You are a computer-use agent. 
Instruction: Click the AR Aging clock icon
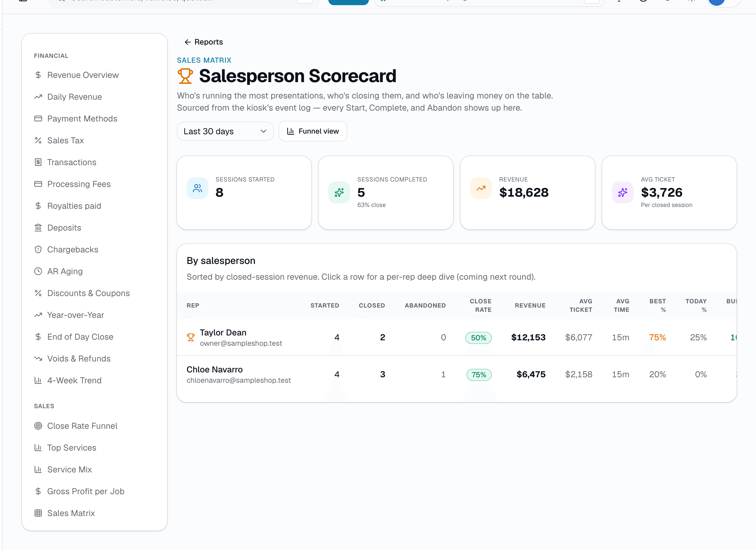point(38,272)
